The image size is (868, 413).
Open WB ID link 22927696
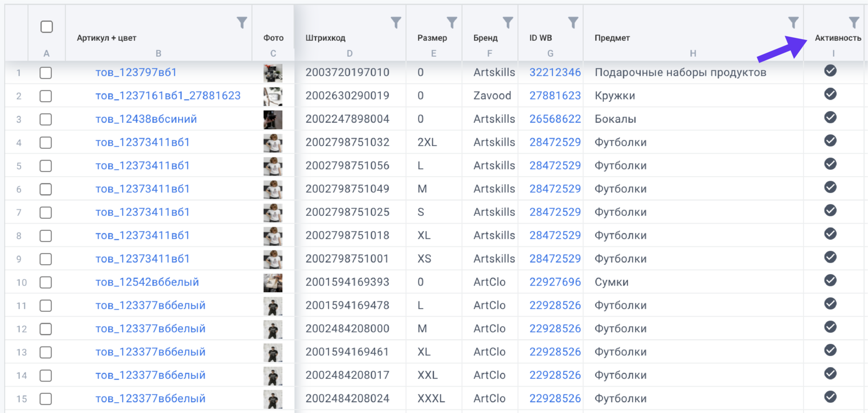(x=555, y=282)
